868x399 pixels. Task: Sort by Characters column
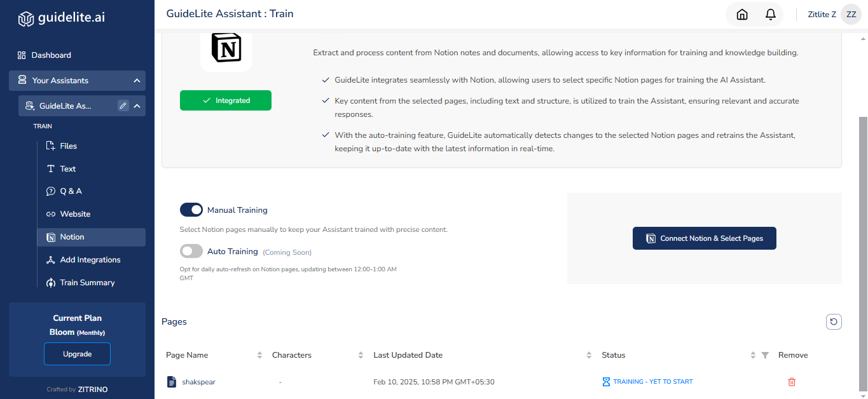pos(361,355)
